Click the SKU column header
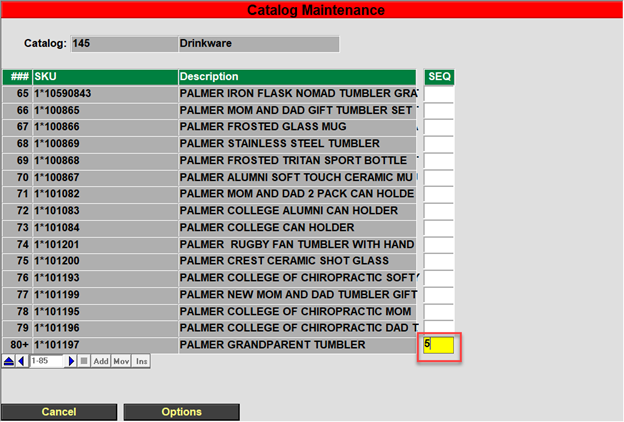 pyautogui.click(x=104, y=77)
